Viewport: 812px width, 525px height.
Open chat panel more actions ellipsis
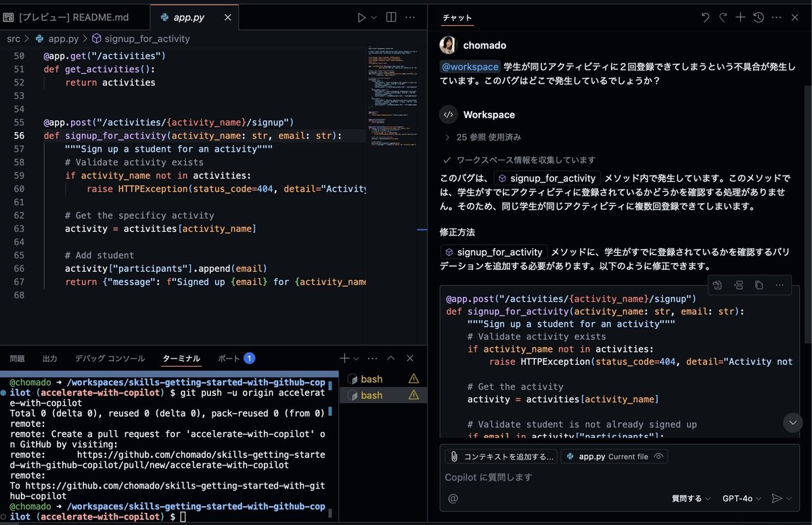click(776, 18)
